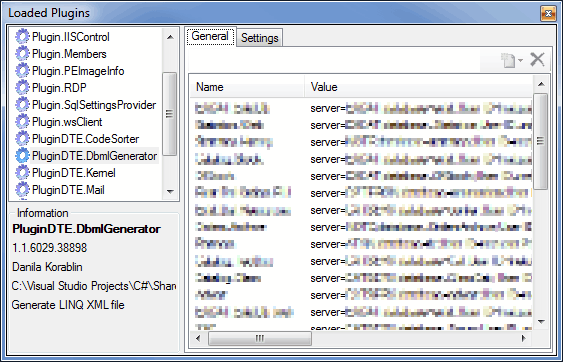Click values table scroll down arrow
The image size is (563, 362).
(541, 321)
